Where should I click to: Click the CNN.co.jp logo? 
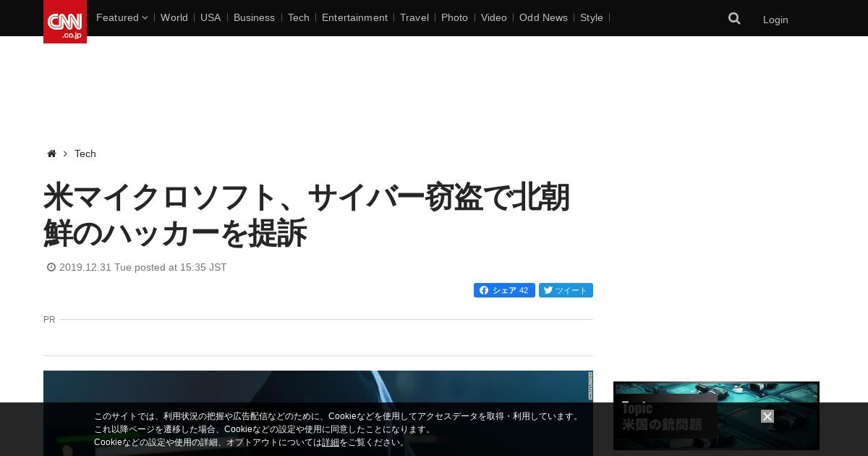click(x=65, y=22)
